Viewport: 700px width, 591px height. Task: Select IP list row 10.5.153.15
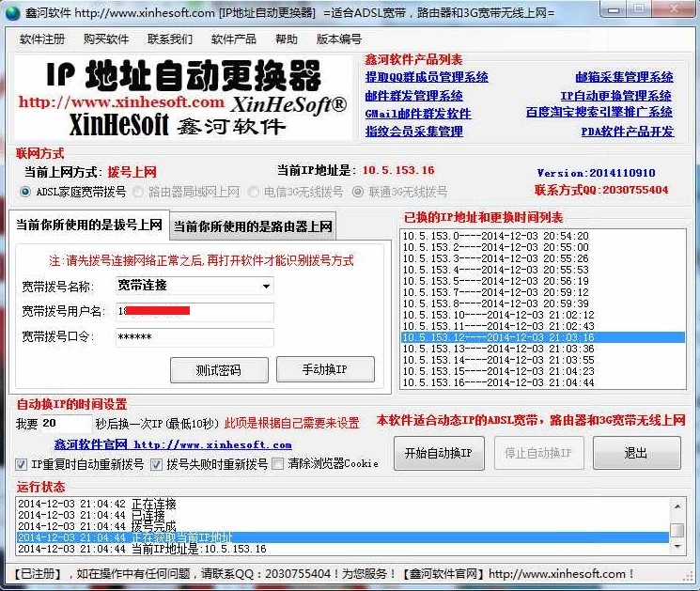tap(542, 371)
